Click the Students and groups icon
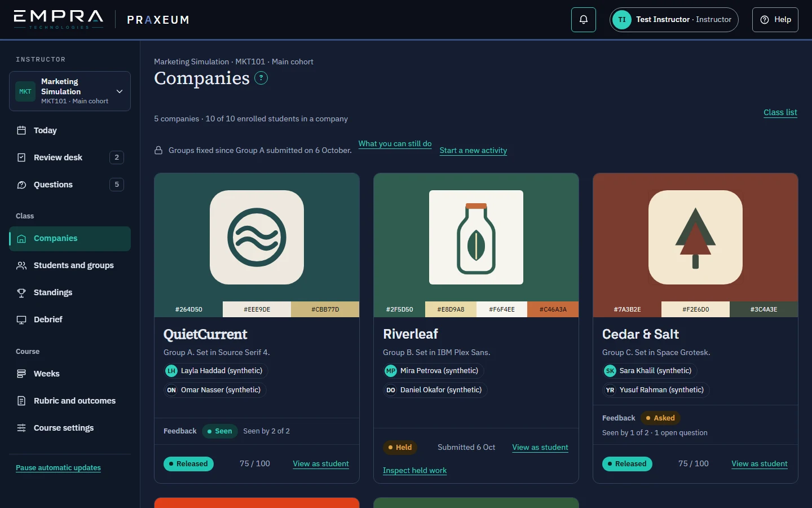This screenshot has width=812, height=508. click(x=21, y=265)
